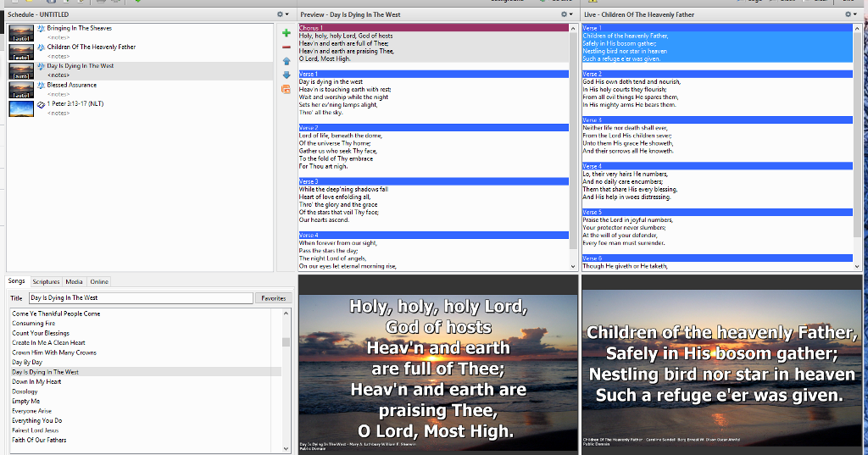Open the Online tab
The height and width of the screenshot is (455, 868).
99,282
